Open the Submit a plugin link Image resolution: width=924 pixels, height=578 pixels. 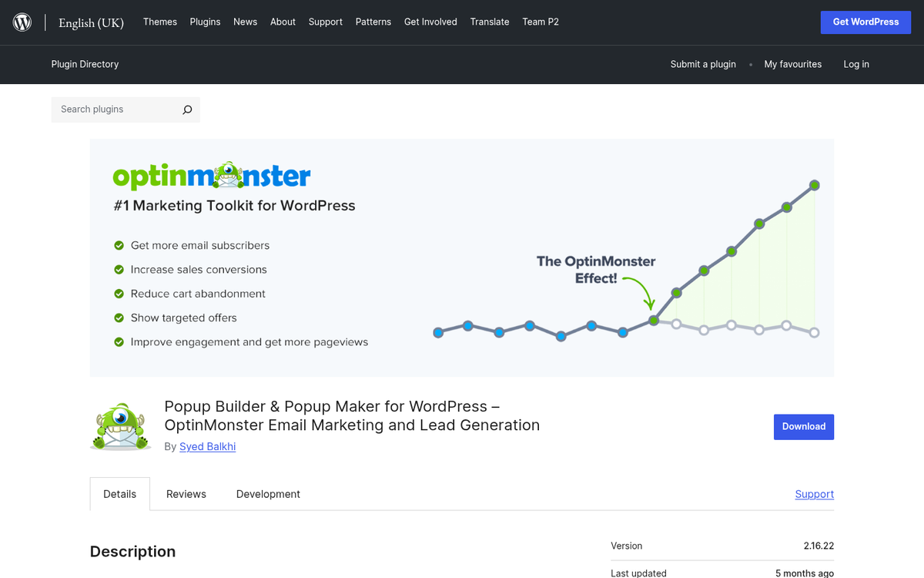[703, 64]
